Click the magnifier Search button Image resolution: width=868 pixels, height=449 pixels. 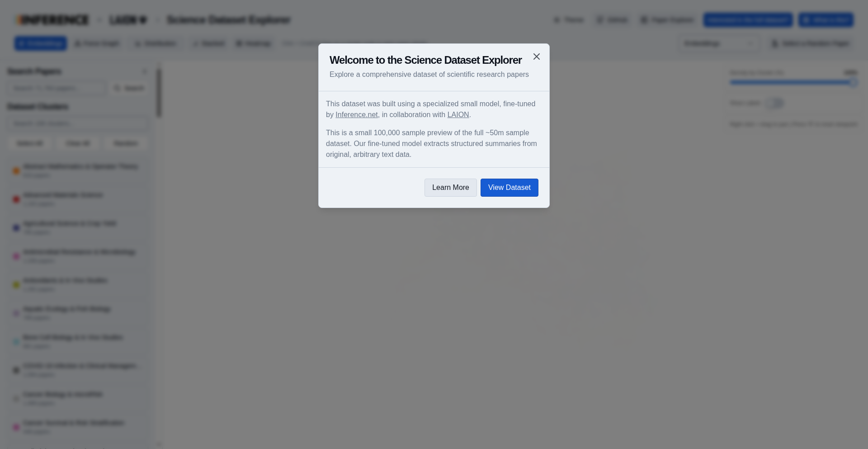[x=129, y=88]
